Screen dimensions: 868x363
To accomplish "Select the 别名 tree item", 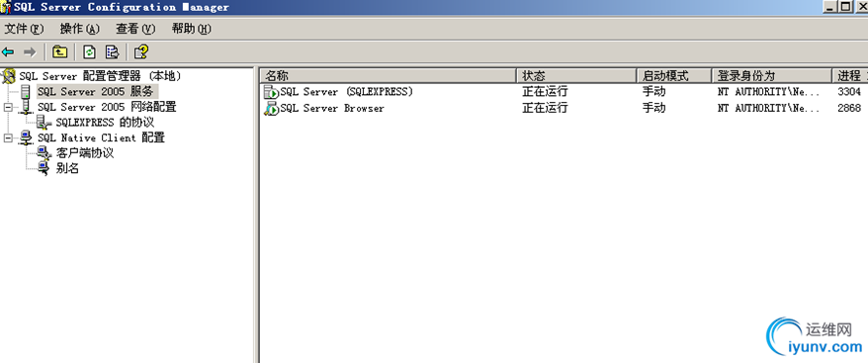I will point(67,169).
